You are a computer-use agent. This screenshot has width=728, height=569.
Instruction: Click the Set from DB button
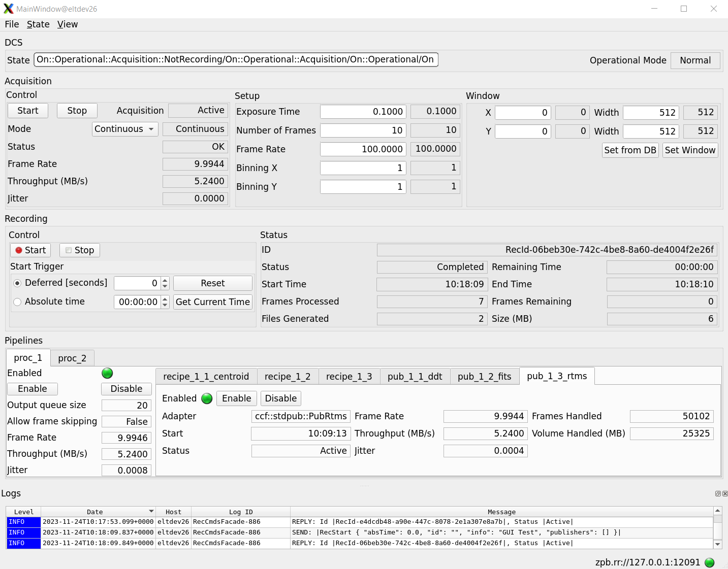click(x=630, y=150)
